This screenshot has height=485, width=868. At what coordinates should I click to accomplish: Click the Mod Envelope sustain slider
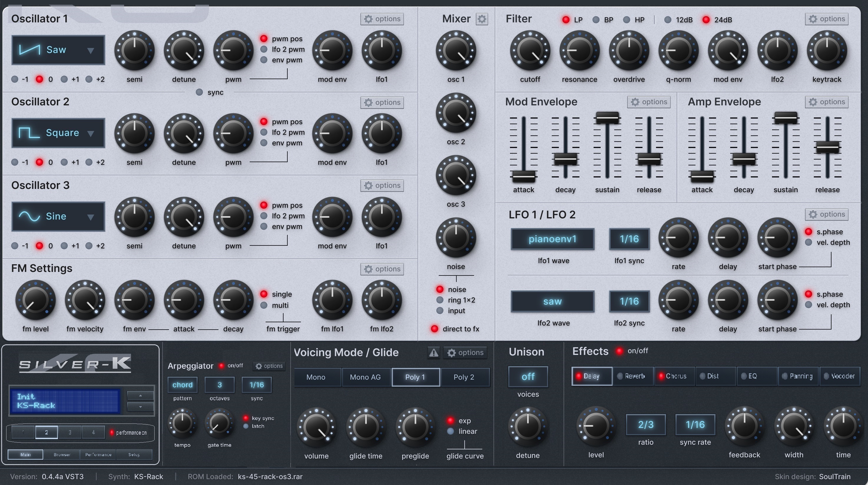coord(607,118)
